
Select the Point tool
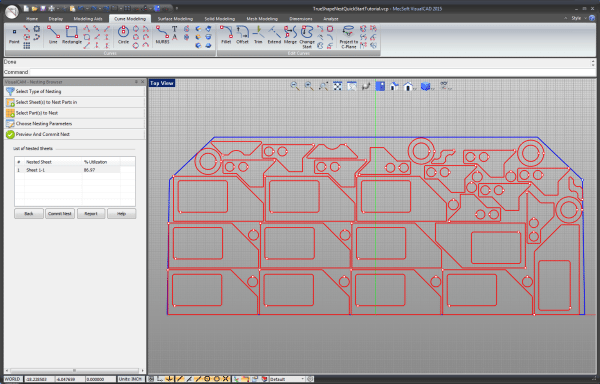pyautogui.click(x=14, y=36)
